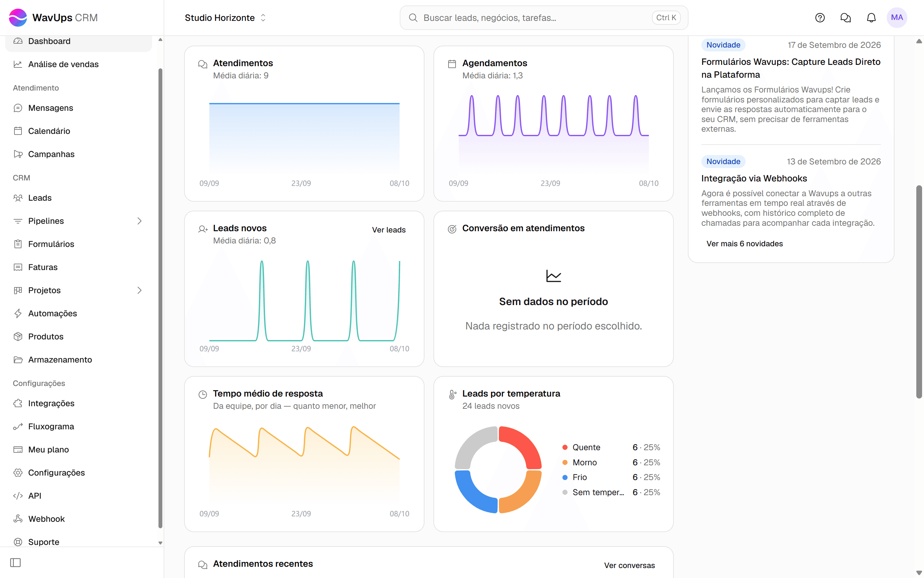Screen dimensions: 924x578
Task: Click the Produtos box icon
Action: point(18,337)
